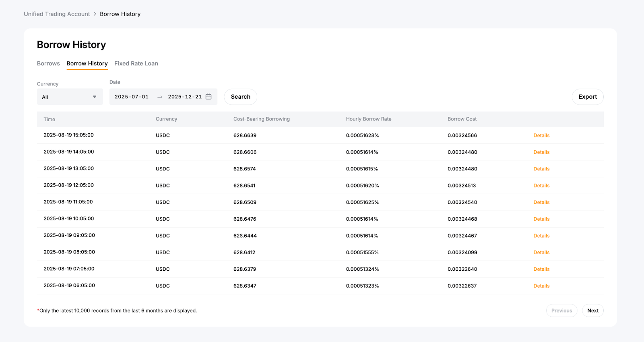Click the end date 2025-12-21 field
This screenshot has width=644, height=342.
185,97
